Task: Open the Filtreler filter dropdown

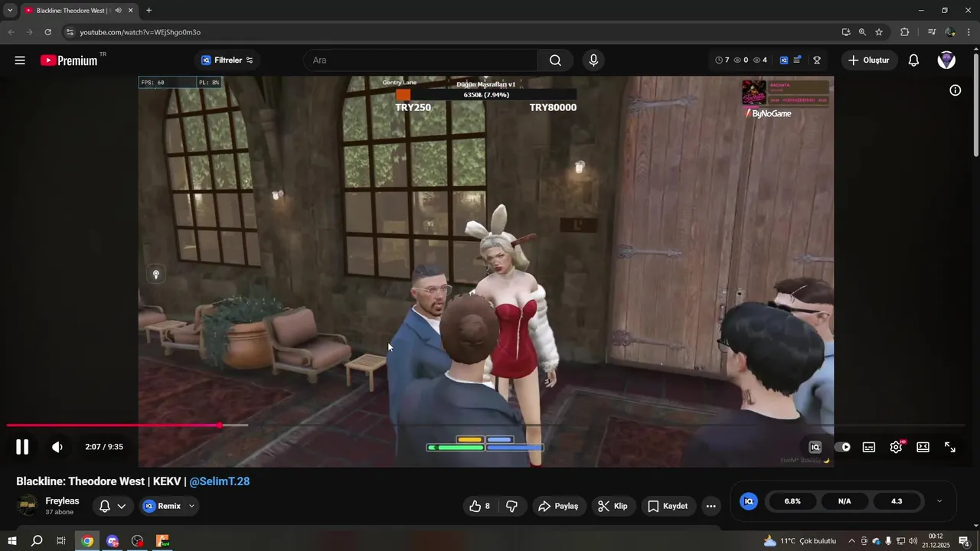Action: pos(227,60)
